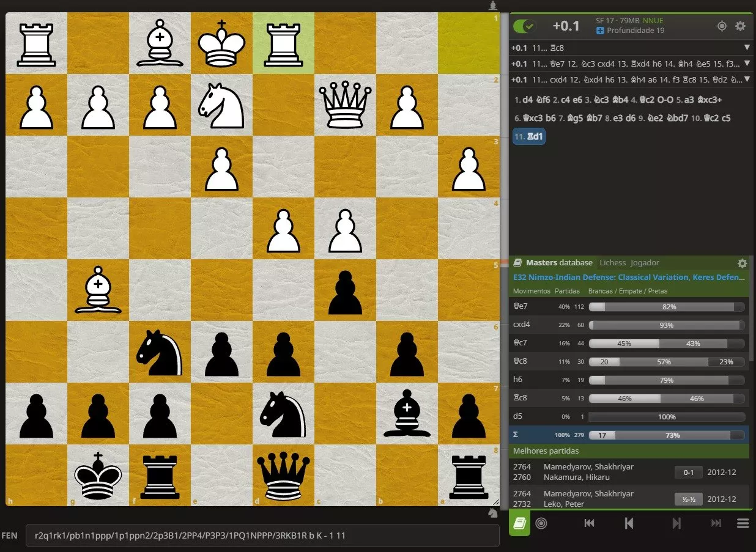Expand the 11...Rc8 engine line
Screen dimensions: 756x552
[x=746, y=48]
